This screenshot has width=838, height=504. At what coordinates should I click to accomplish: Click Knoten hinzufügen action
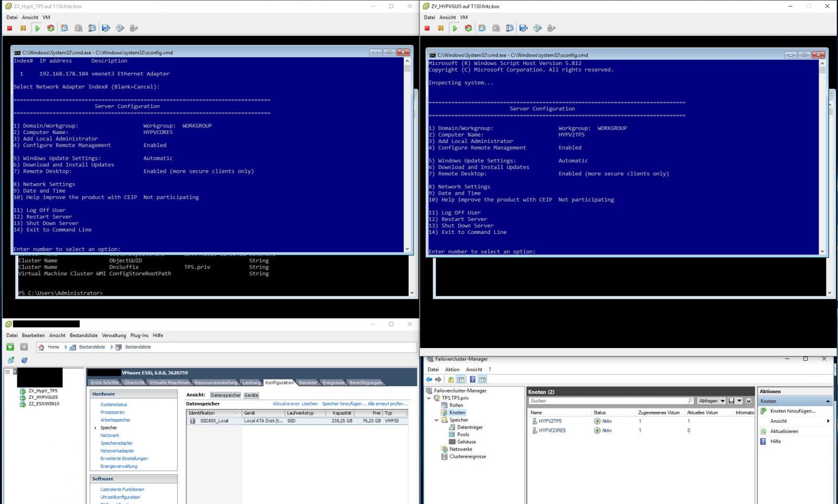pos(792,411)
